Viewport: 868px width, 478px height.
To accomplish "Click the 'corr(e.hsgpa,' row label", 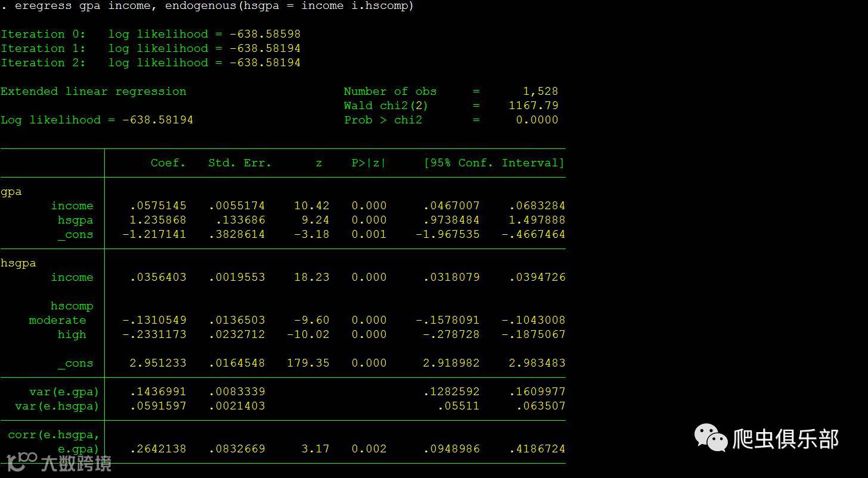I will [54, 434].
